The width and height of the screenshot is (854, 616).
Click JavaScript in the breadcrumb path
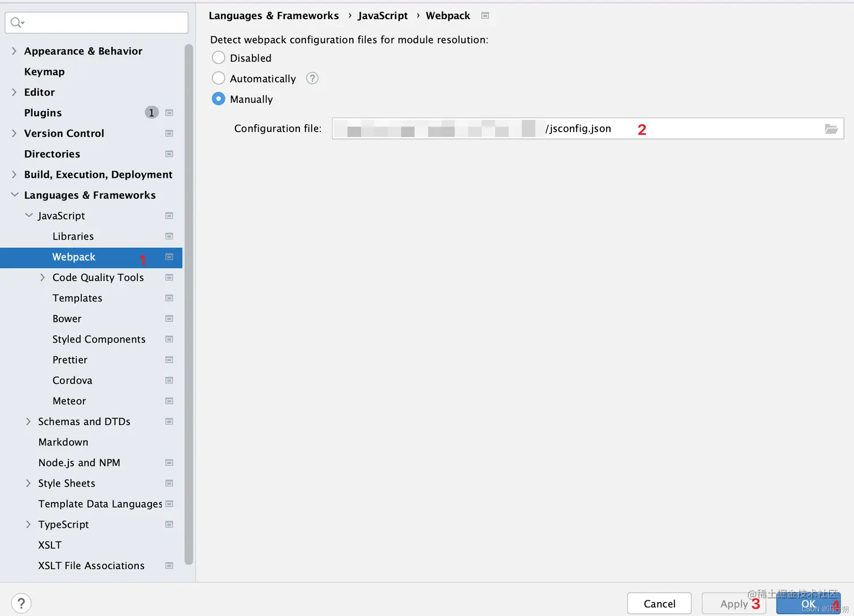382,16
